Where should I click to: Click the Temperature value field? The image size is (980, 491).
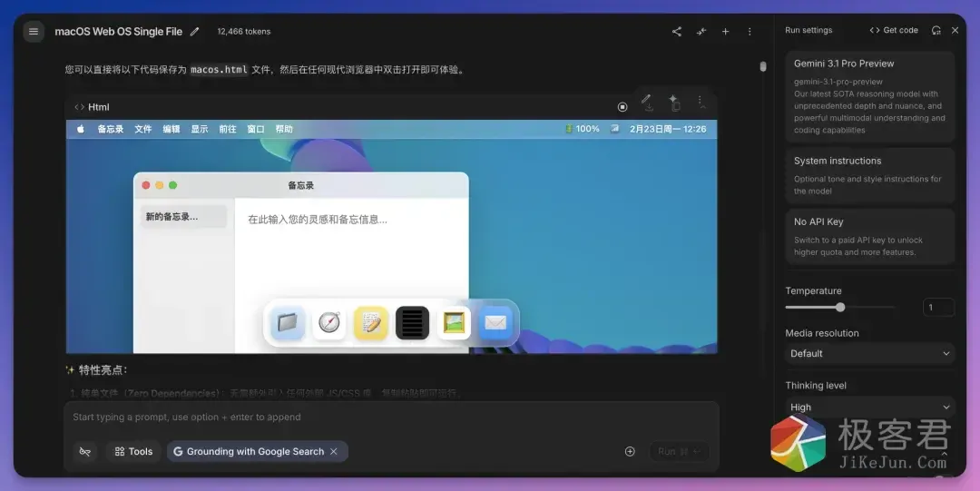[938, 307]
